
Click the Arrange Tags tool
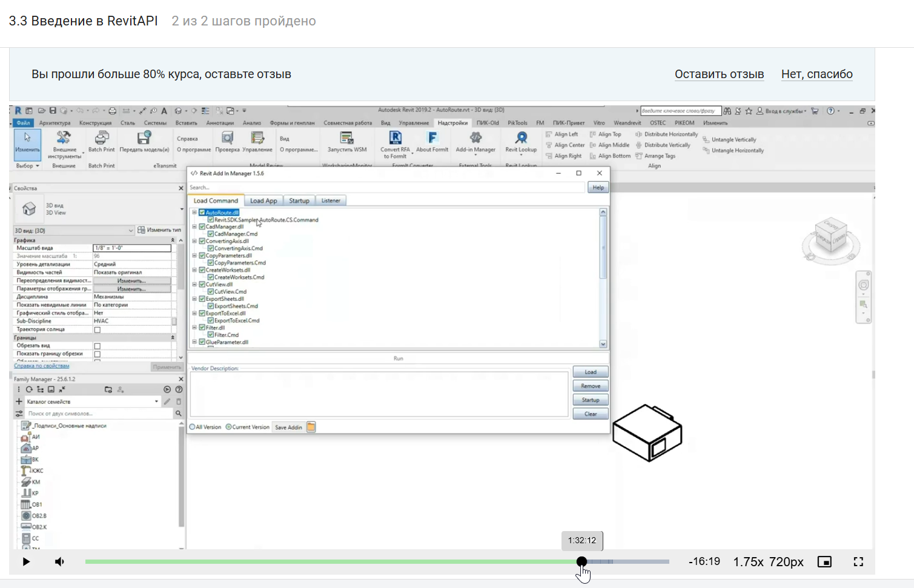655,156
